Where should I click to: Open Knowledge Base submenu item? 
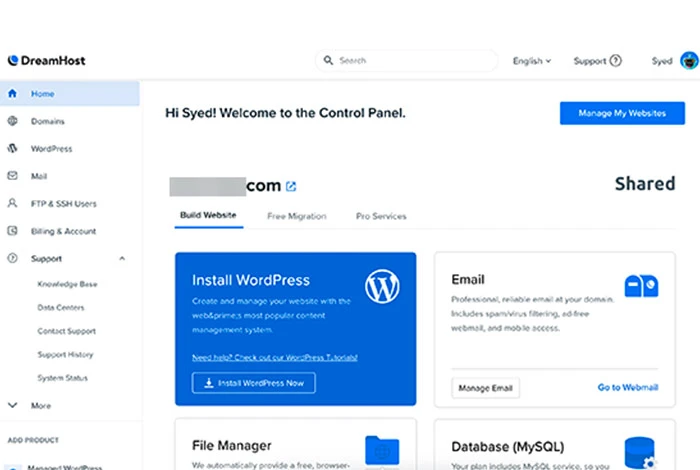67,284
